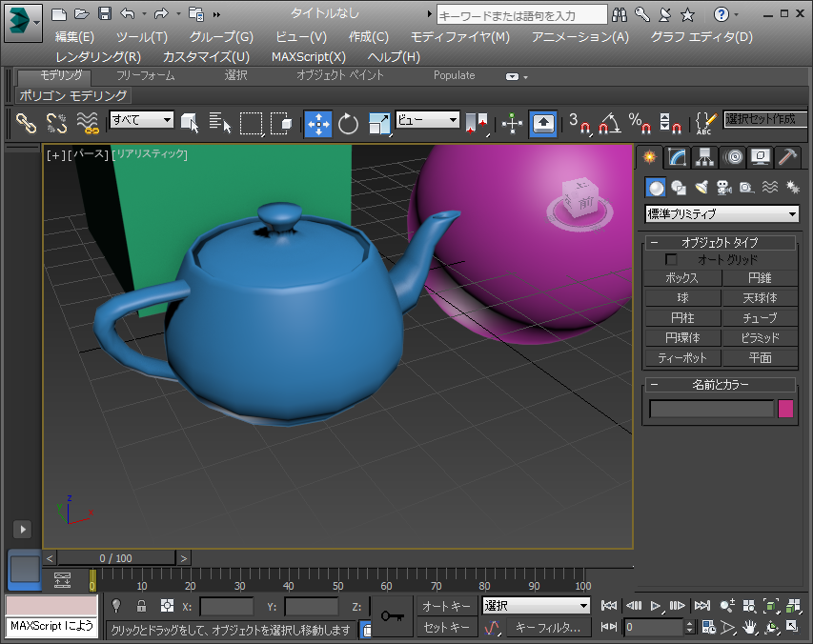
Task: Choose the Lights creation category icon
Action: pos(701,188)
